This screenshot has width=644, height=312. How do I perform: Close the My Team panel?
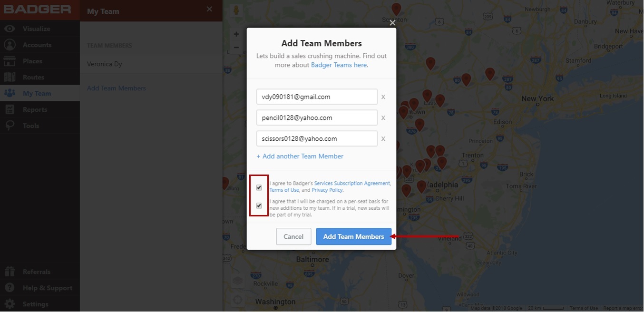(x=209, y=9)
